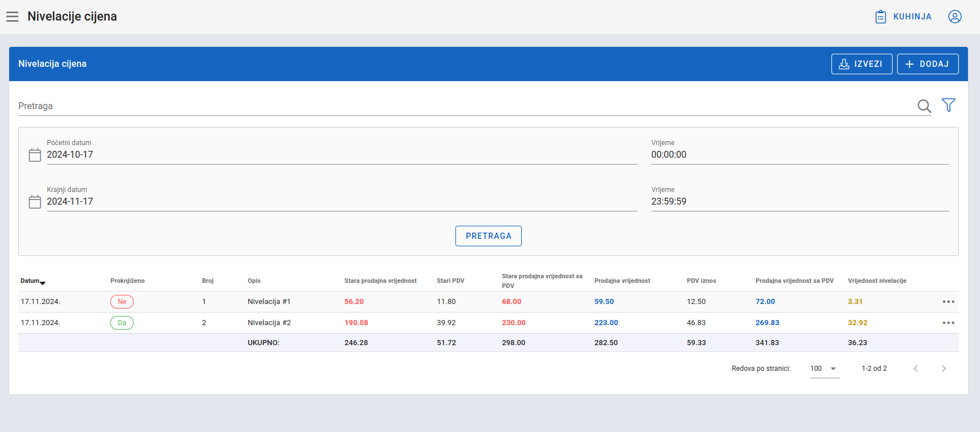The width and height of the screenshot is (980, 432).
Task: Open the rows per page dropdown 100
Action: pyautogui.click(x=825, y=369)
